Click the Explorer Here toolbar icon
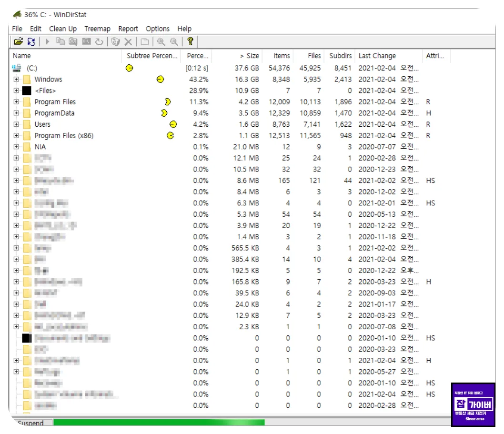Screen dimensions: 504x434 point(73,41)
